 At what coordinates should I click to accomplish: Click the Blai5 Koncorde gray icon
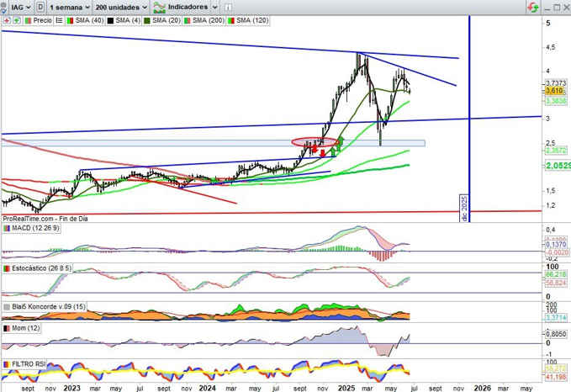point(7,307)
